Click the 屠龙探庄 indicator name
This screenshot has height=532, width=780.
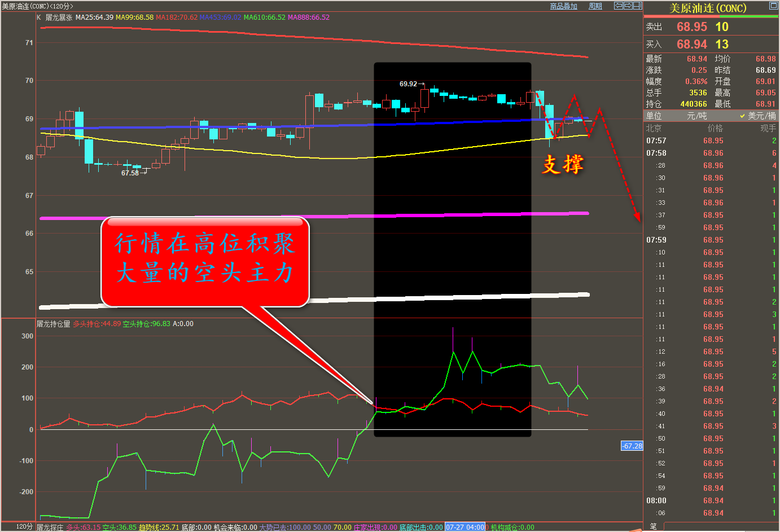pos(50,527)
